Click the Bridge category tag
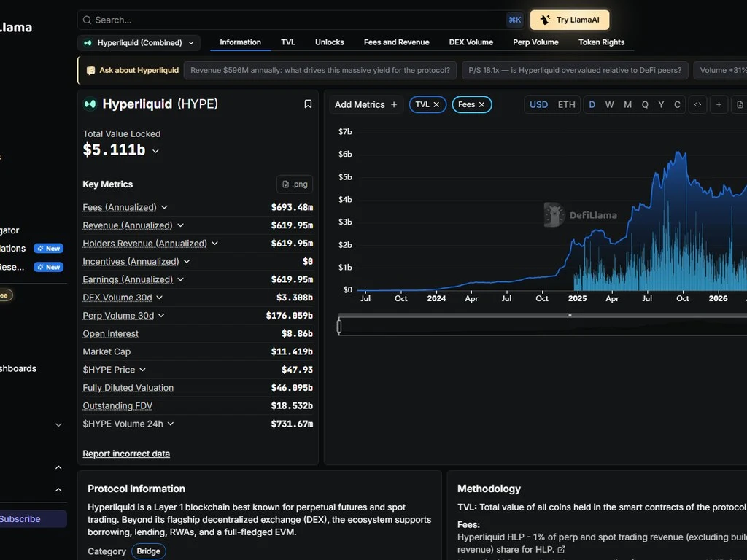The height and width of the screenshot is (560, 747). [x=149, y=551]
